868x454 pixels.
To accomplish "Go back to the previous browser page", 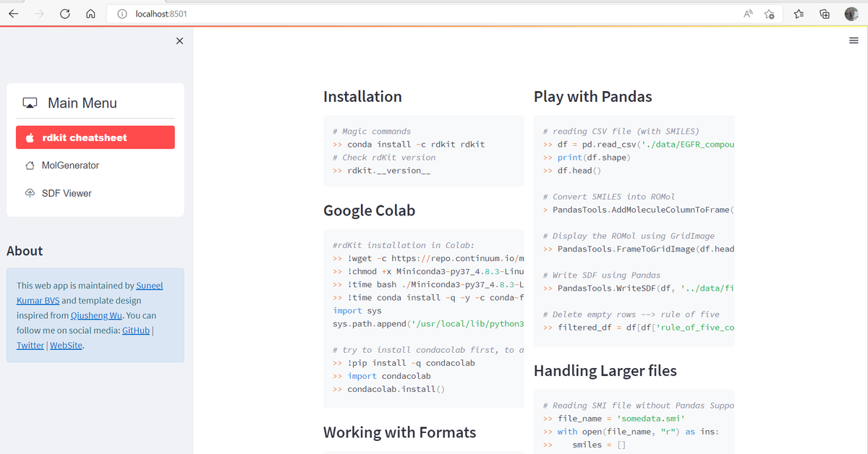I will [14, 14].
